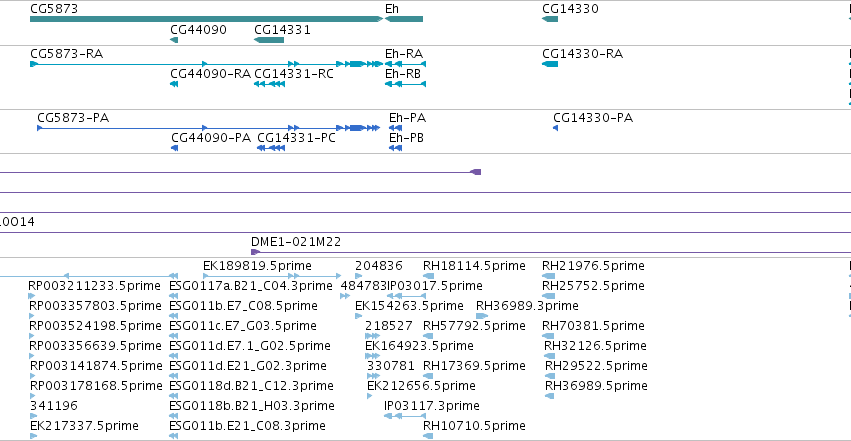Click EK189819.5prime EST feature

coord(272,276)
